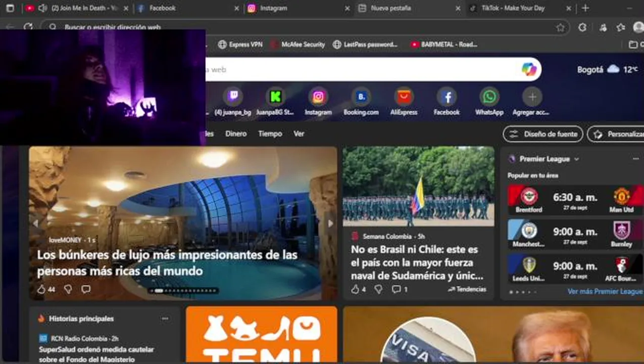Screen dimensions: 644x364
Task: Open Brentford vs Man Utd match
Action: 575,200
